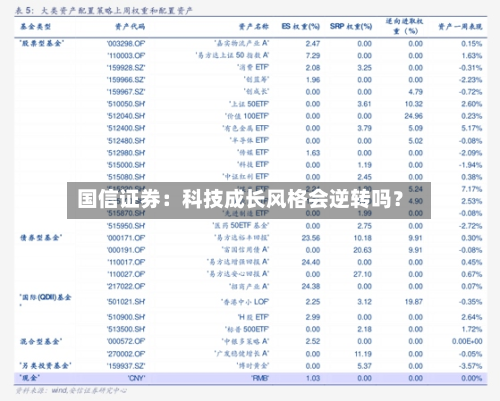Click the weekly performance value 5.17%
500x401 pixels.
[471, 128]
